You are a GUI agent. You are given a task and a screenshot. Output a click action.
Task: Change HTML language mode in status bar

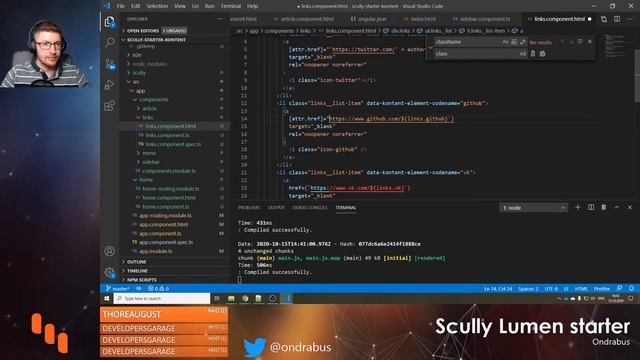coord(581,289)
